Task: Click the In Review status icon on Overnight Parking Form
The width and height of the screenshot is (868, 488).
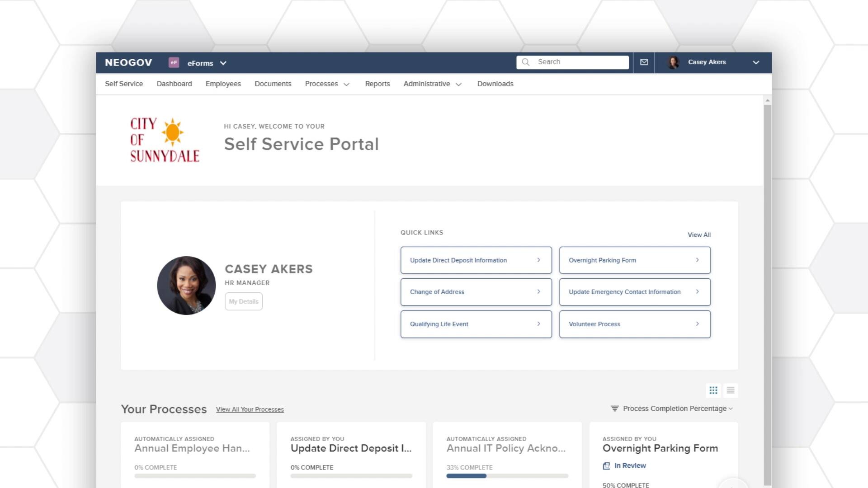Action: [x=606, y=465]
